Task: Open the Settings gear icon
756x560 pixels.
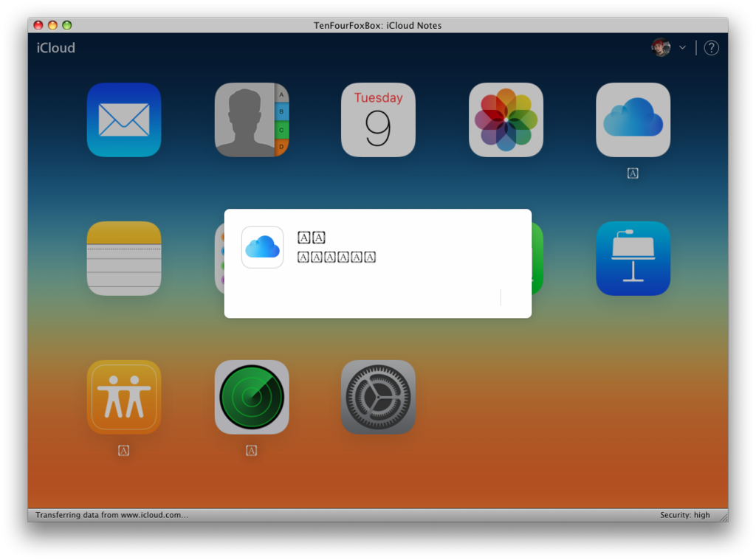Action: tap(379, 397)
